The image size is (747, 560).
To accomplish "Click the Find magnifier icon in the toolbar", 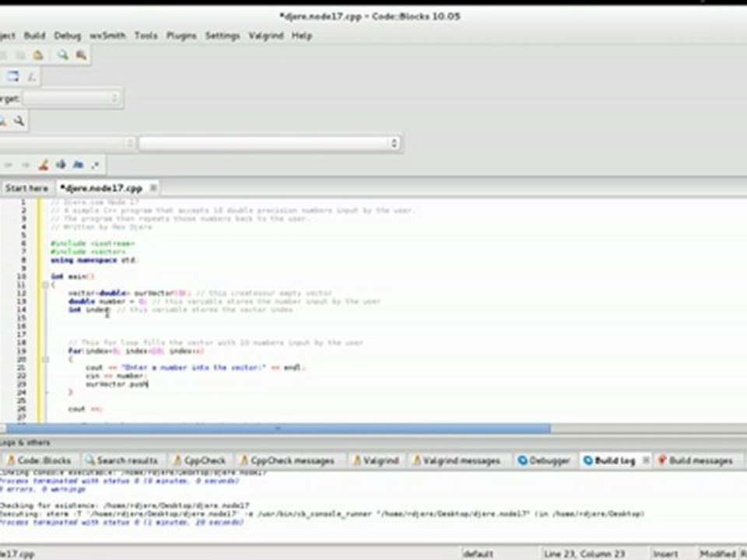I will point(62,55).
